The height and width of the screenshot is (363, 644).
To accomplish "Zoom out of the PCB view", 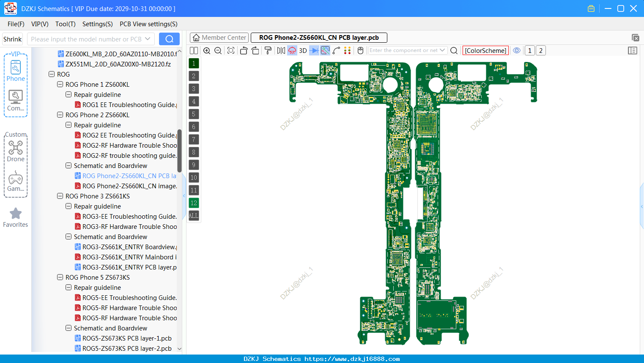I will pos(218,51).
